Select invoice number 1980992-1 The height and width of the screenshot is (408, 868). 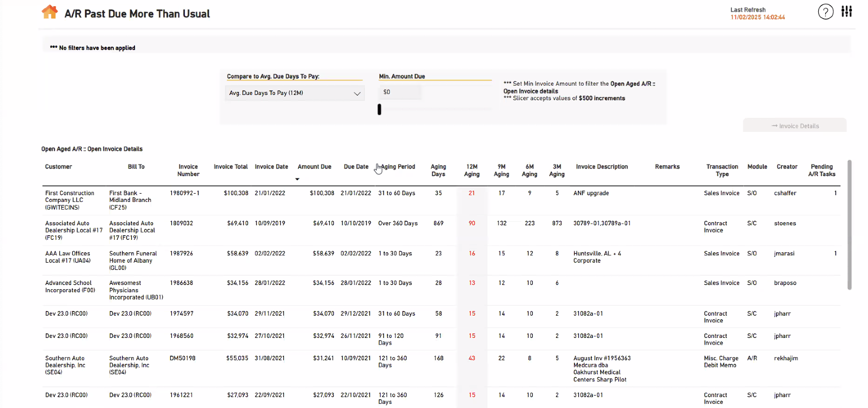point(185,193)
